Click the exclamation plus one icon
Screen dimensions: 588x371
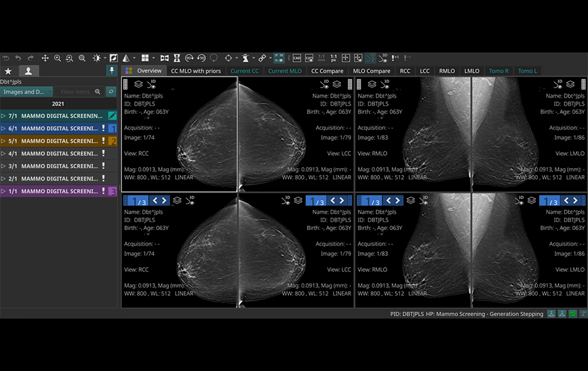396,58
